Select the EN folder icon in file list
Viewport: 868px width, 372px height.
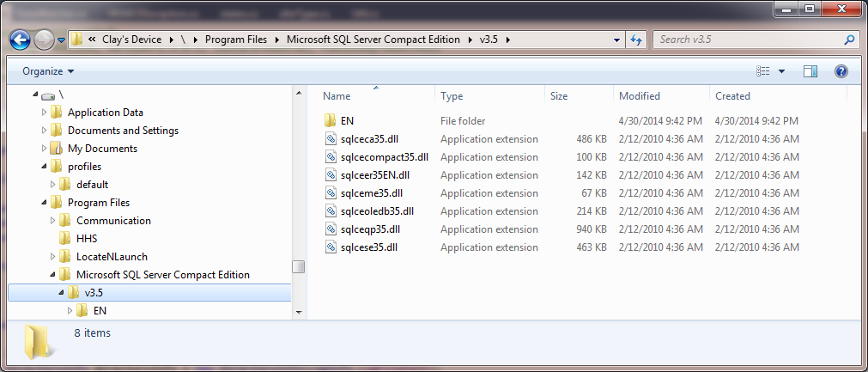(x=331, y=120)
